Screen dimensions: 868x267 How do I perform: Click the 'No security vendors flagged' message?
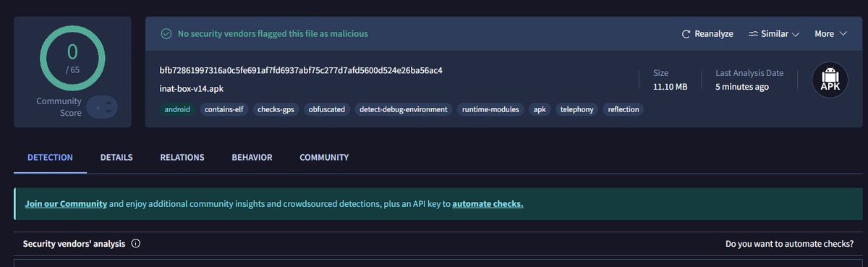click(273, 33)
